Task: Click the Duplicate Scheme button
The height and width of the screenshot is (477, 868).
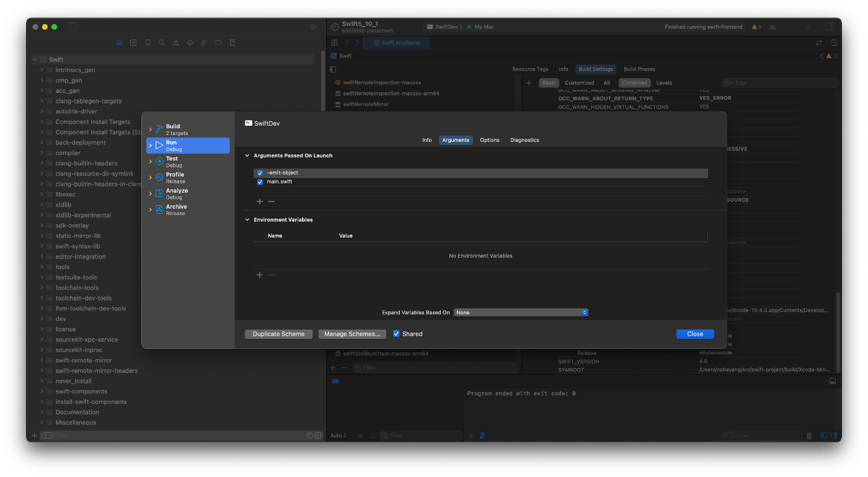Action: pyautogui.click(x=279, y=334)
